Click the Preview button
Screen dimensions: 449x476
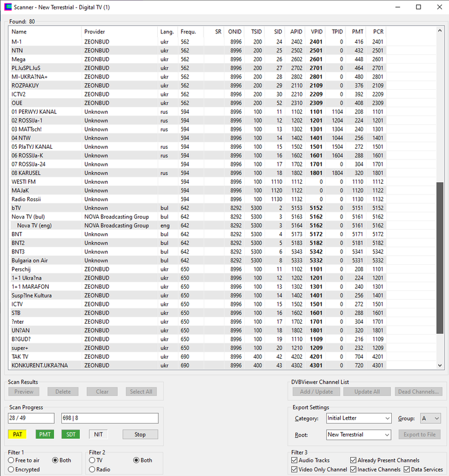coord(24,392)
